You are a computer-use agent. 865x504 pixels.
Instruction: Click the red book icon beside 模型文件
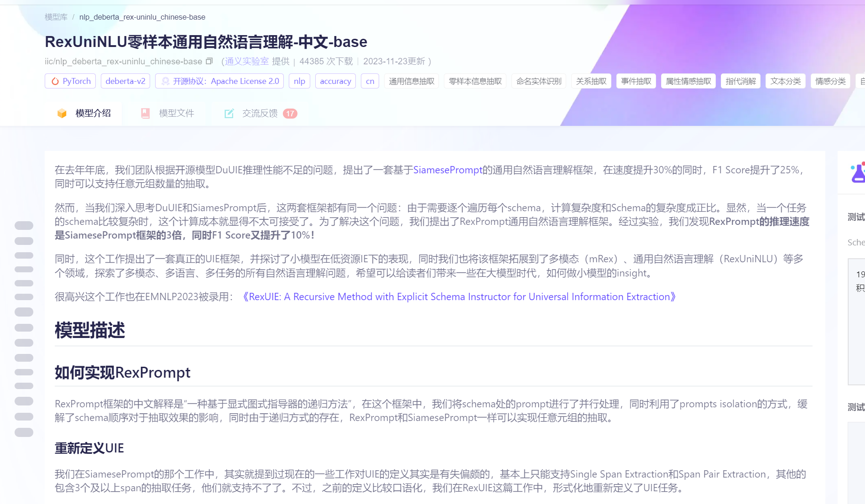(145, 113)
